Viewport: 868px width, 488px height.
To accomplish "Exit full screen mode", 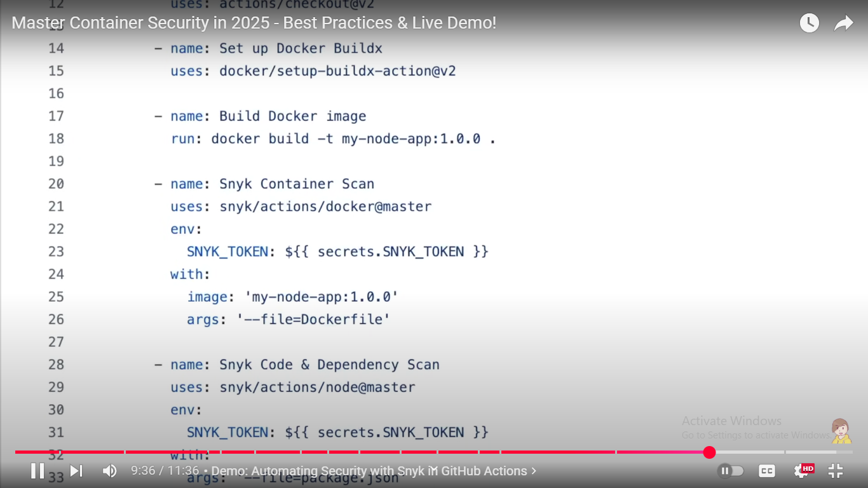I will tap(836, 471).
